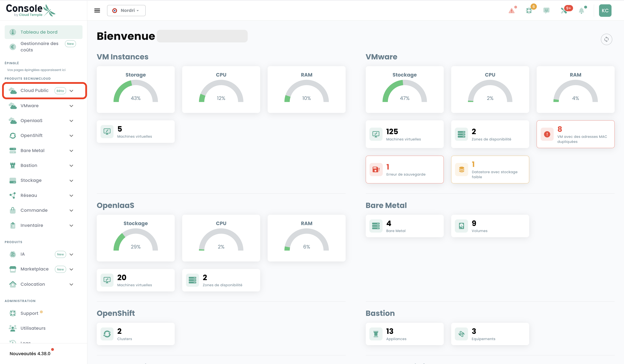Expand the Commande sidebar chevron
Viewport: 624px width, 364px height.
pyautogui.click(x=71, y=211)
